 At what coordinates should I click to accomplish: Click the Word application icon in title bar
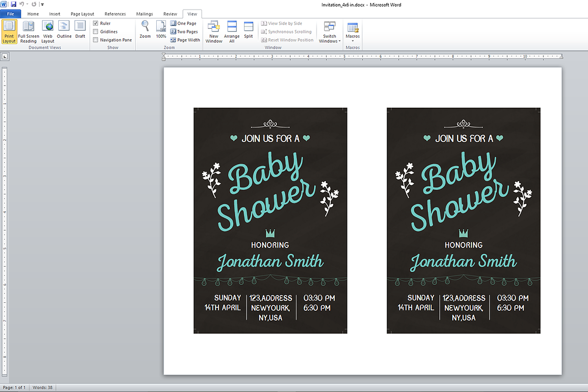(x=4, y=4)
